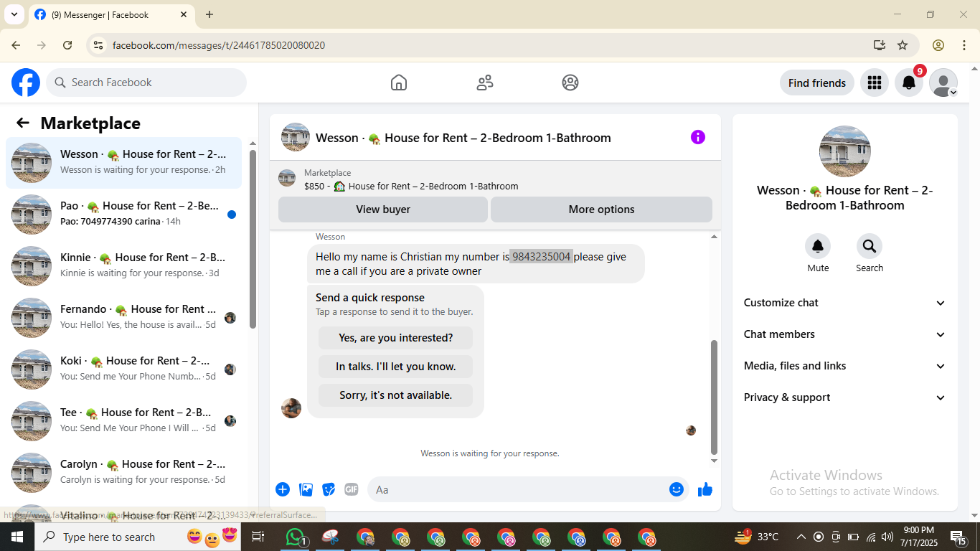Click the Find friends button

tap(817, 83)
